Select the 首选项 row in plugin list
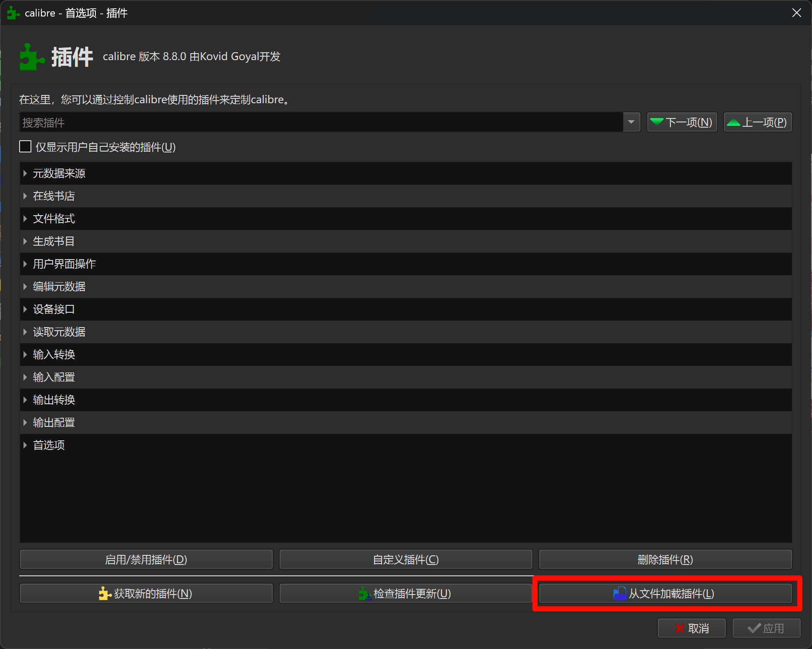812x649 pixels. pos(406,445)
